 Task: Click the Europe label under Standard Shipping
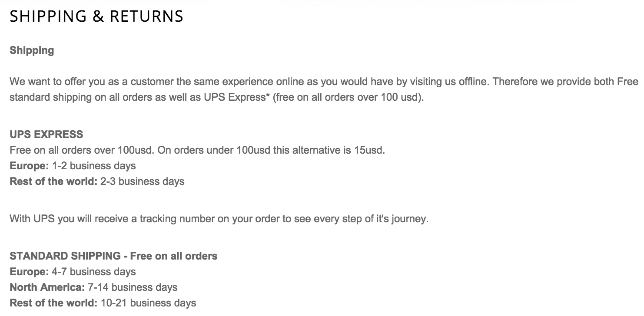(x=29, y=272)
